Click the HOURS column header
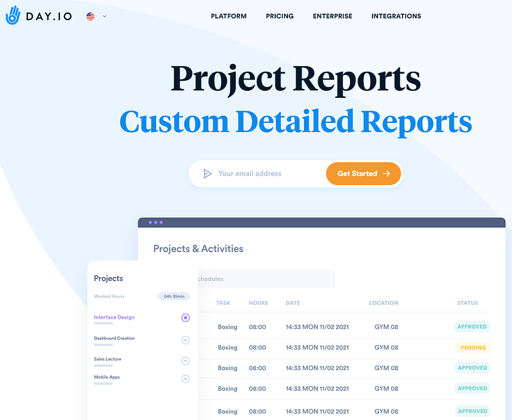Viewport: 512px width, 420px height. pos(259,303)
